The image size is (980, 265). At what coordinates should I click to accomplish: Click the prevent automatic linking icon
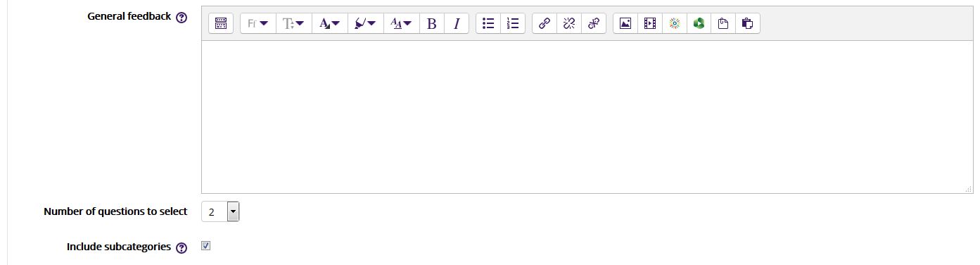click(593, 23)
